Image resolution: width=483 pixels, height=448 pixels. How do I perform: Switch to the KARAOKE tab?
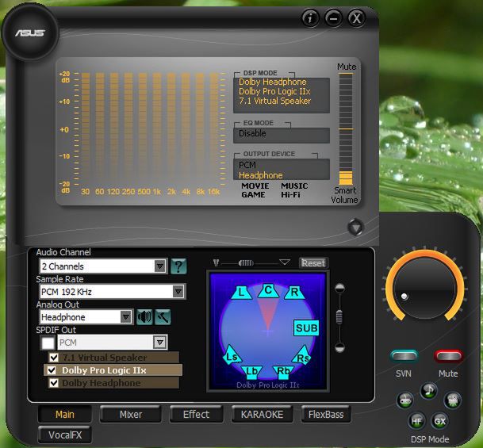tap(263, 415)
